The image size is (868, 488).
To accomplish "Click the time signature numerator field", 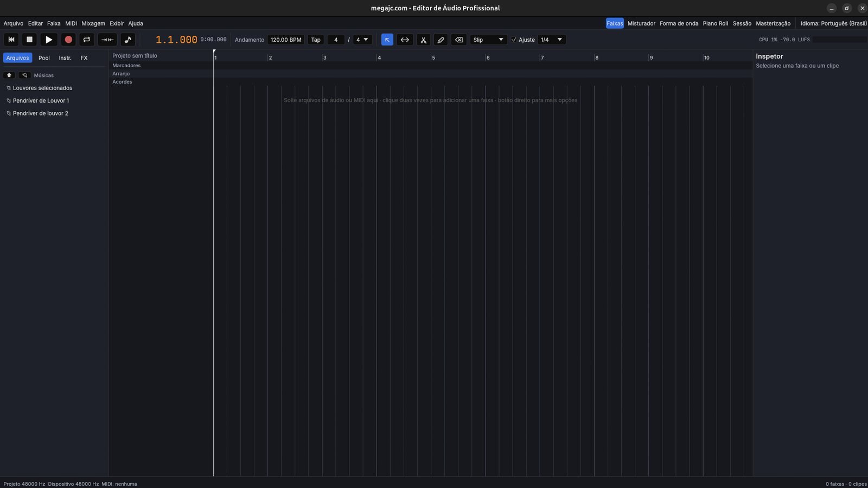I will tap(336, 40).
